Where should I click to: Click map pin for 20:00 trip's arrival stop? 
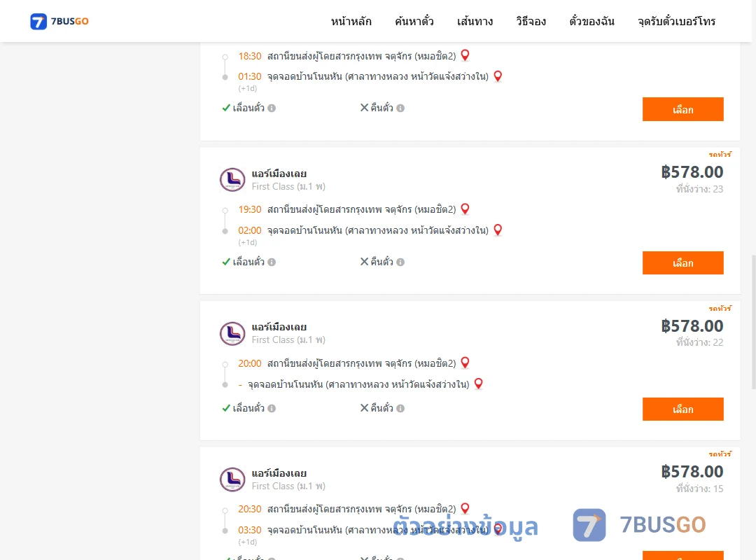coord(479,384)
